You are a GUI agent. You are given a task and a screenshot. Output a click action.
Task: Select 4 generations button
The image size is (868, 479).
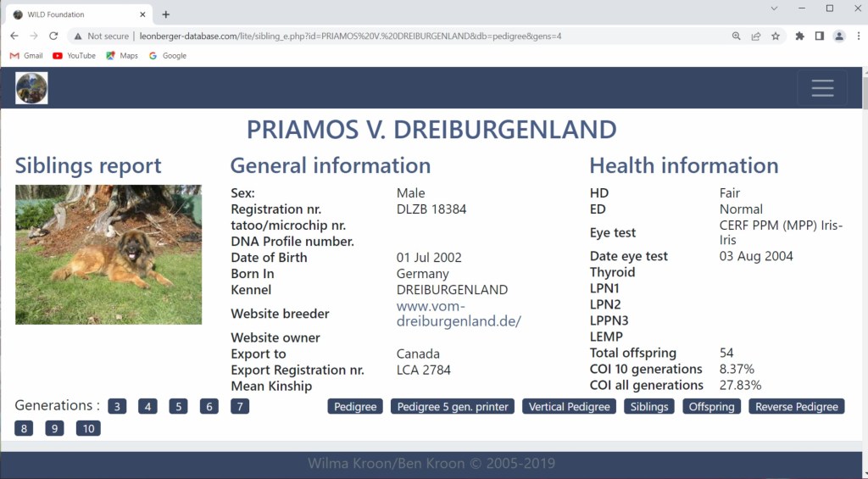(x=147, y=406)
